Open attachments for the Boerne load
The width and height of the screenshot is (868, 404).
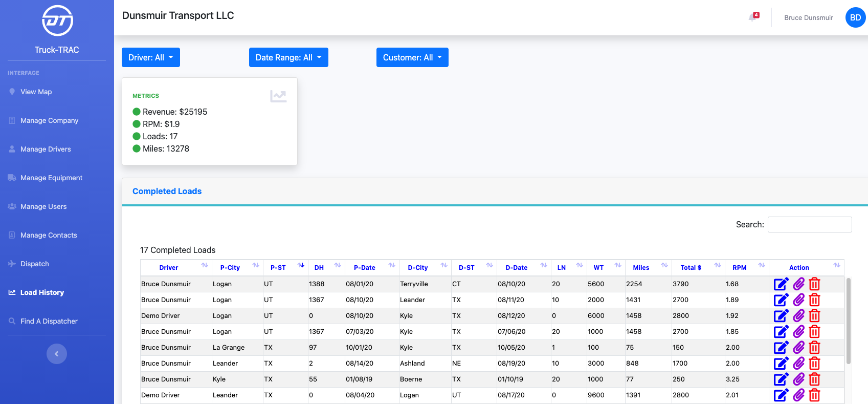pos(799,379)
